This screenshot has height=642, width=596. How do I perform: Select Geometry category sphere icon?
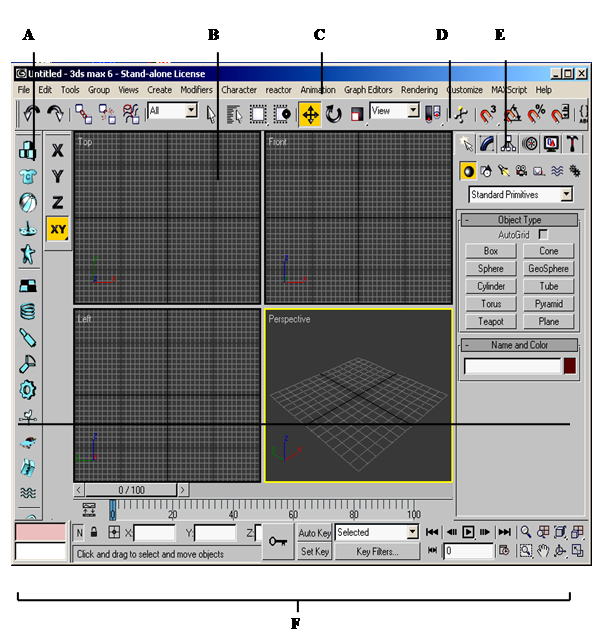(468, 171)
